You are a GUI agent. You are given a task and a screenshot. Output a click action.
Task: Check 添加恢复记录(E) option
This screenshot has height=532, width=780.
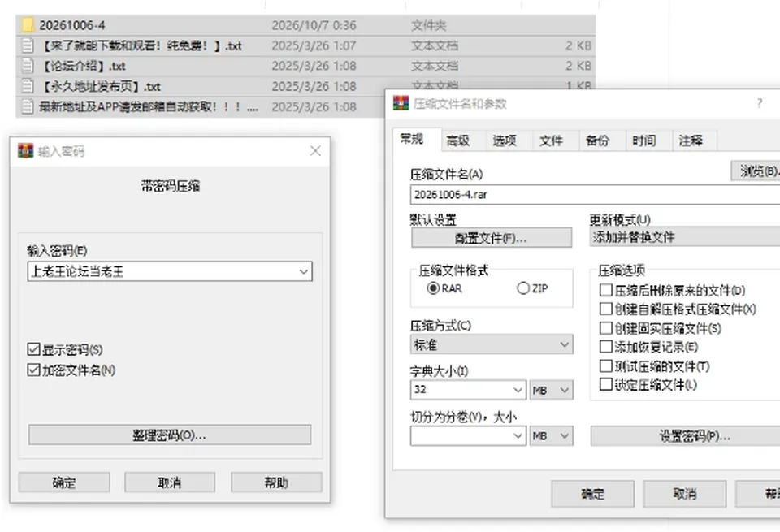[606, 347]
